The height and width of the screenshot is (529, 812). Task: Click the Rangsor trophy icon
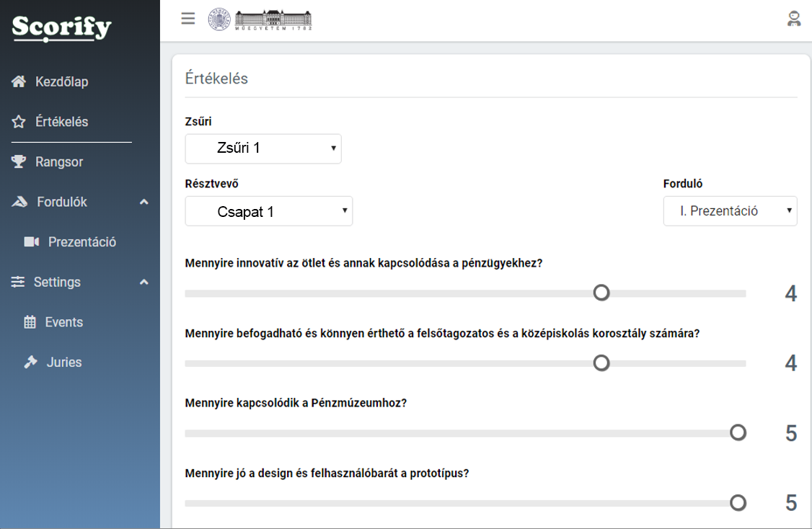19,162
